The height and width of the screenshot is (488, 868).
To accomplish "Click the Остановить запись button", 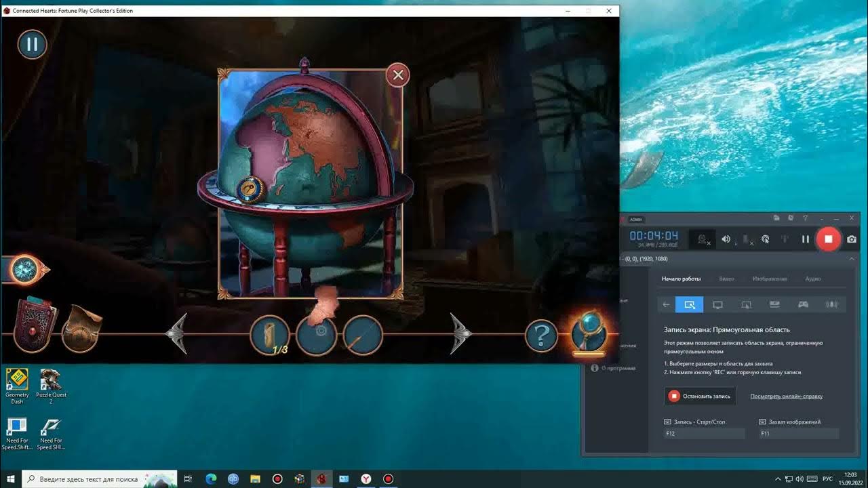I will click(x=701, y=396).
